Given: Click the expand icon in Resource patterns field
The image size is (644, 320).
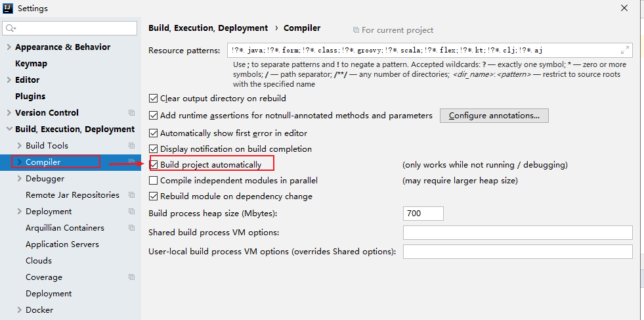Looking at the screenshot, I should tap(625, 51).
